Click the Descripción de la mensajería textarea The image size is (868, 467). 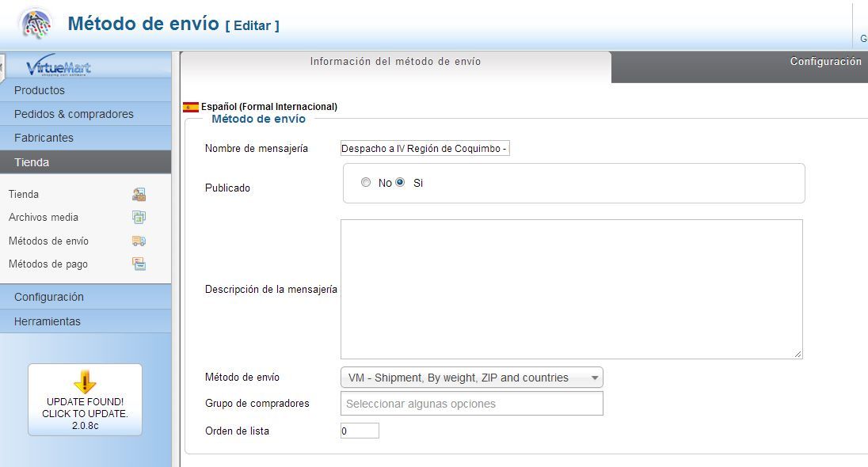coord(571,290)
